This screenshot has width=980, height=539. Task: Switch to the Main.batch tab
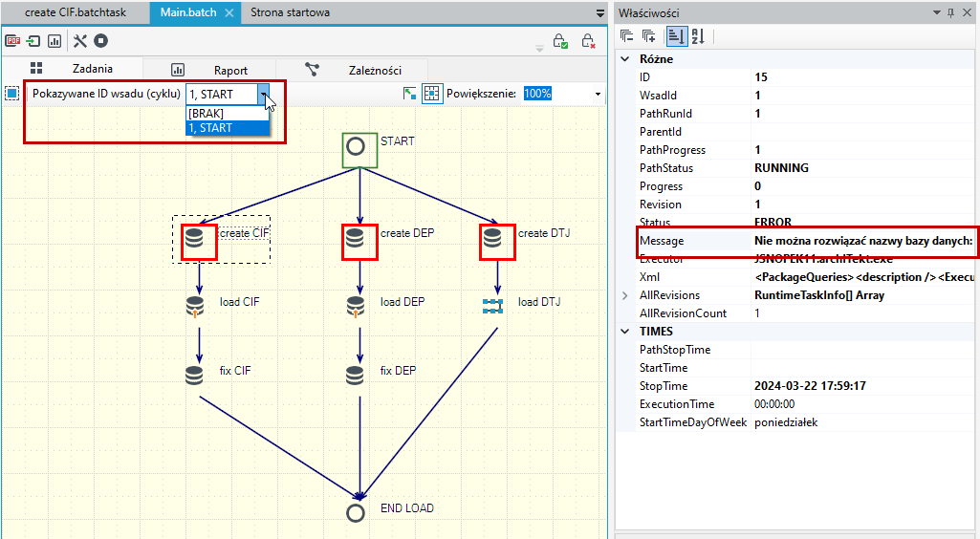point(188,12)
